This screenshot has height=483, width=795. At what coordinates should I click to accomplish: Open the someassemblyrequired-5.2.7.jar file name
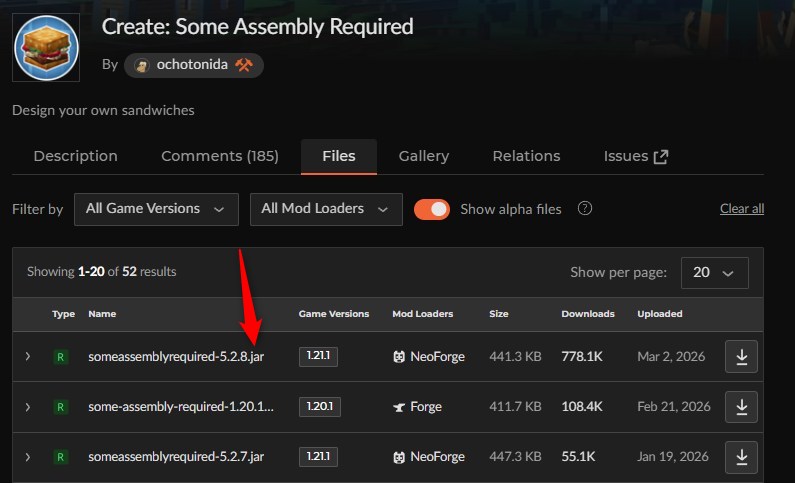pos(176,457)
